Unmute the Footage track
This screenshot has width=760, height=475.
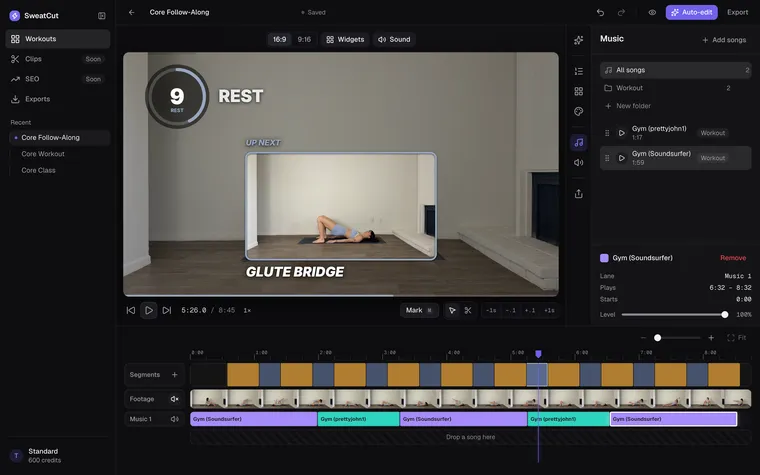(174, 399)
